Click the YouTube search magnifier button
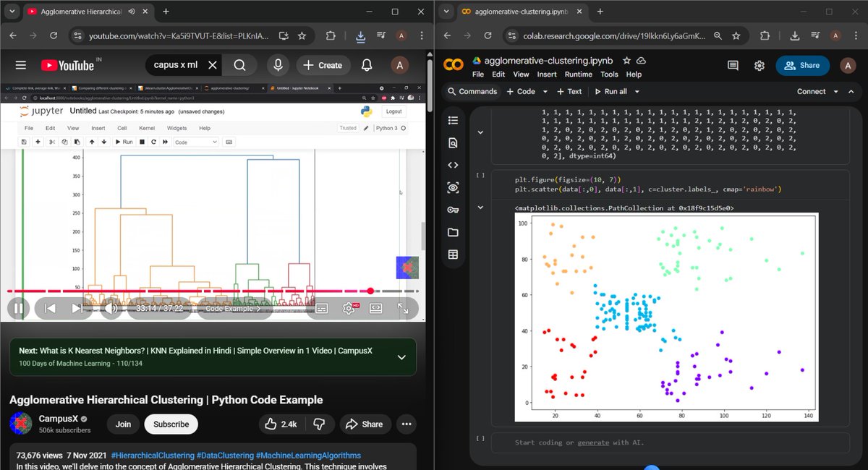 pyautogui.click(x=239, y=65)
